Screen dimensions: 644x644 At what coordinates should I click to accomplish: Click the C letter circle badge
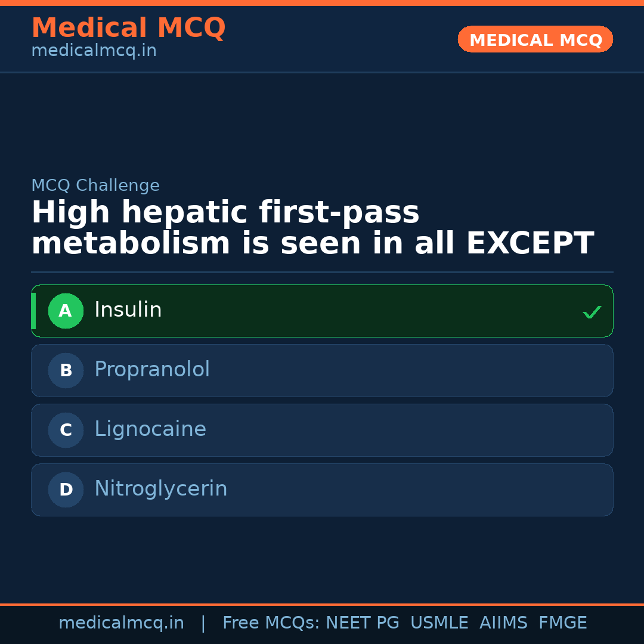coord(66,430)
